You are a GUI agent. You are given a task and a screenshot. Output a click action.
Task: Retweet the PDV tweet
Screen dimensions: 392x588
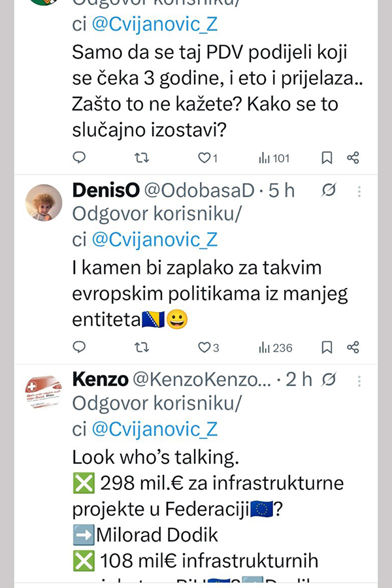141,157
